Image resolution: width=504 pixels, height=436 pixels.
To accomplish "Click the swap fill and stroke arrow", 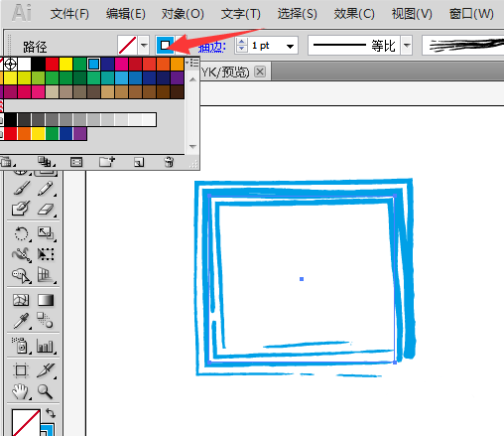I will (x=51, y=413).
